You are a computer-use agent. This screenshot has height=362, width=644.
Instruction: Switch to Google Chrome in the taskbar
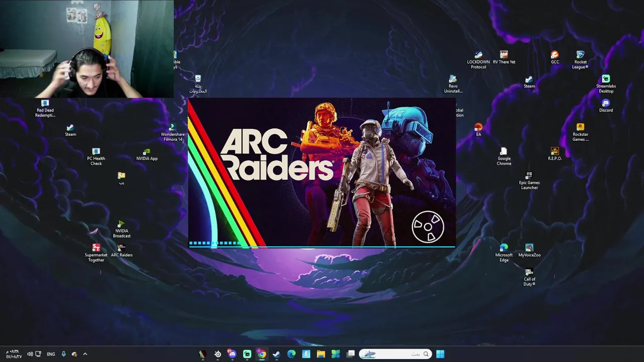pyautogui.click(x=262, y=354)
